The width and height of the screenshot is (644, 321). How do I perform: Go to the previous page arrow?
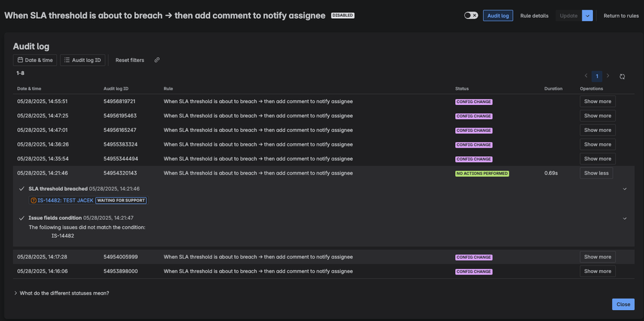click(x=586, y=76)
